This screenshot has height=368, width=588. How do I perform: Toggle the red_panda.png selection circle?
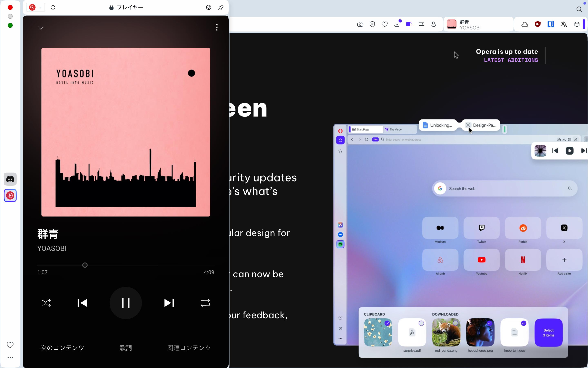click(x=455, y=323)
